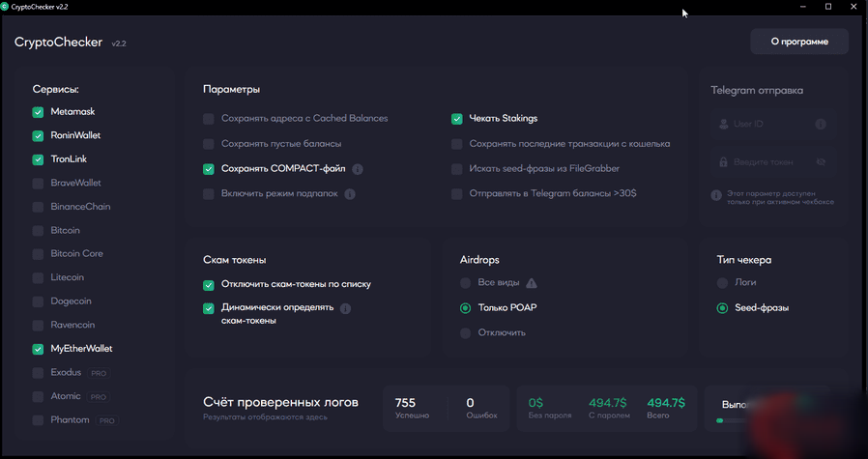Tick the Dogecoin checkbox
The image size is (868, 459).
pos(38,301)
